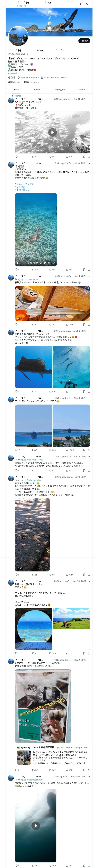
Task: View analytics of the Nov 6, 2024 post
Action: [70, 450]
